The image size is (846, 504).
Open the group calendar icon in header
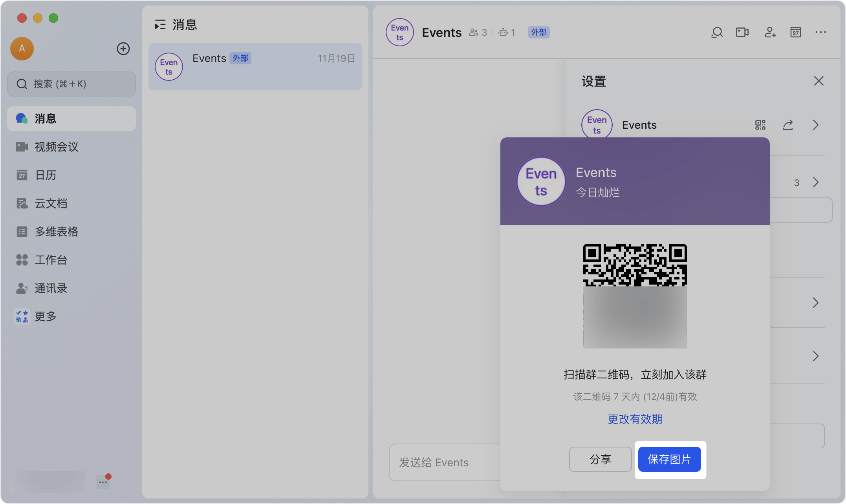click(796, 32)
